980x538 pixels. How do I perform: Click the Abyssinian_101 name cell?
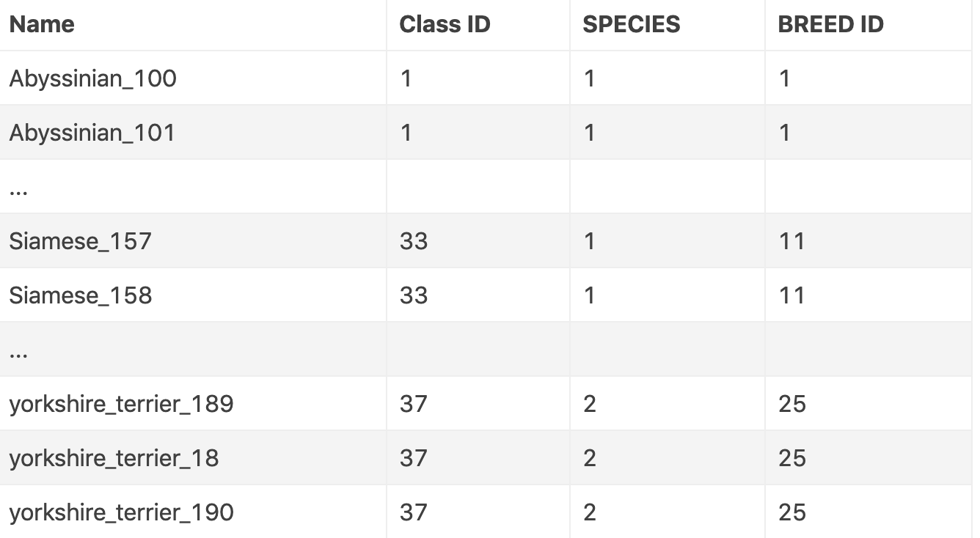click(92, 133)
